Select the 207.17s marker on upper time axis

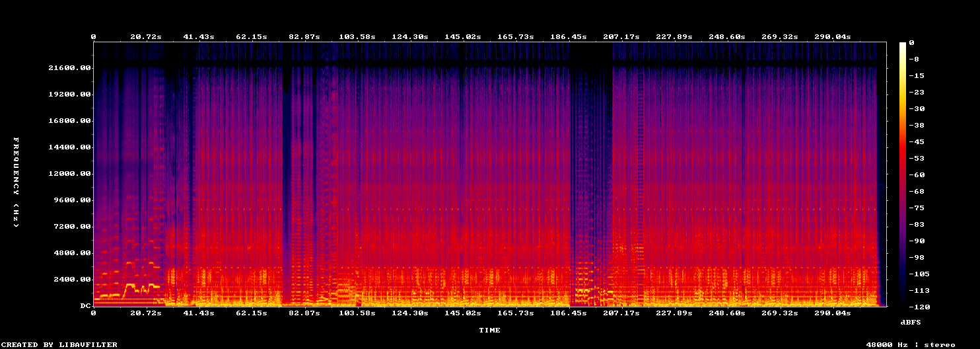click(x=620, y=37)
